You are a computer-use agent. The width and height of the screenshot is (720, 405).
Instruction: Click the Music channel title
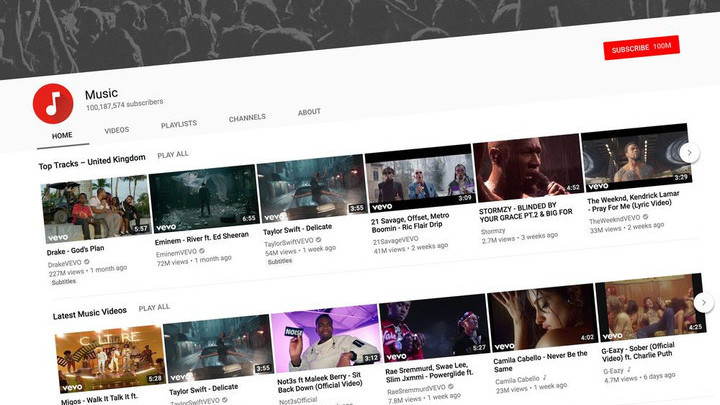pos(101,94)
